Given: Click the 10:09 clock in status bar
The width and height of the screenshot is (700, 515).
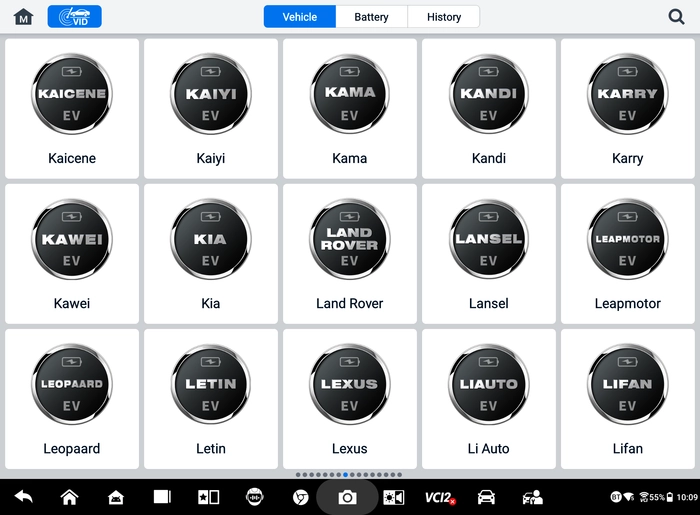Looking at the screenshot, I should point(687,497).
